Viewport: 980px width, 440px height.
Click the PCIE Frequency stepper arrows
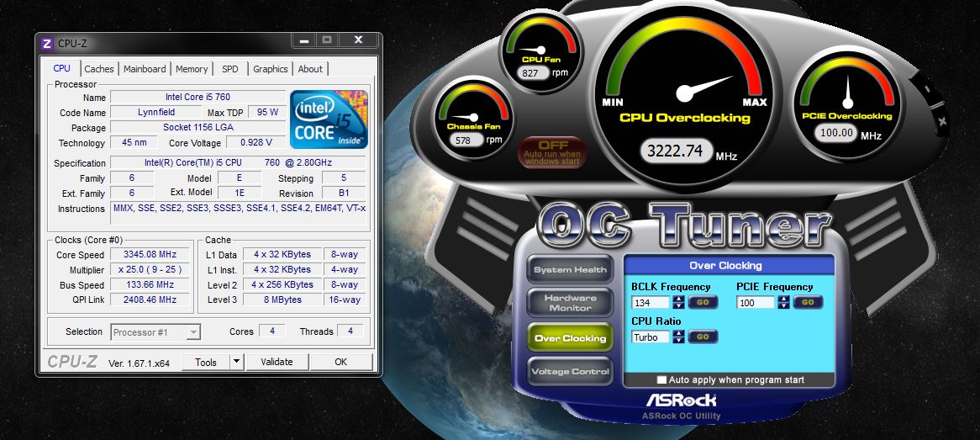pyautogui.click(x=783, y=302)
